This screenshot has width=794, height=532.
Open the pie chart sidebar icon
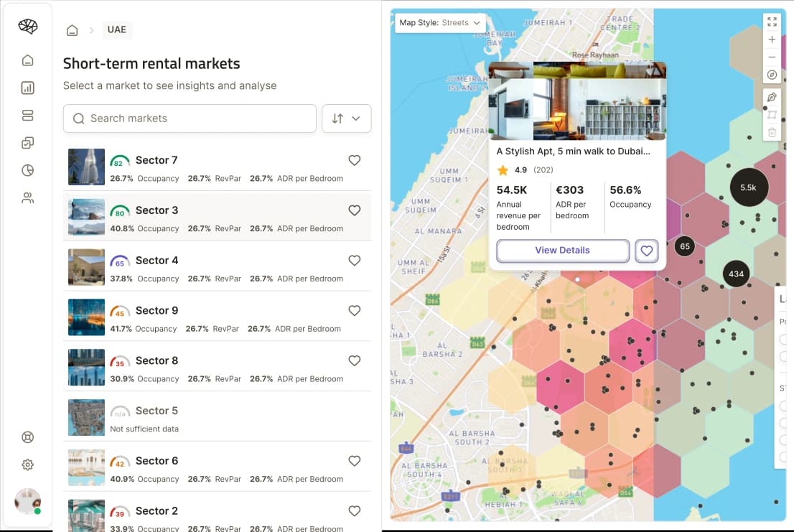click(x=28, y=170)
